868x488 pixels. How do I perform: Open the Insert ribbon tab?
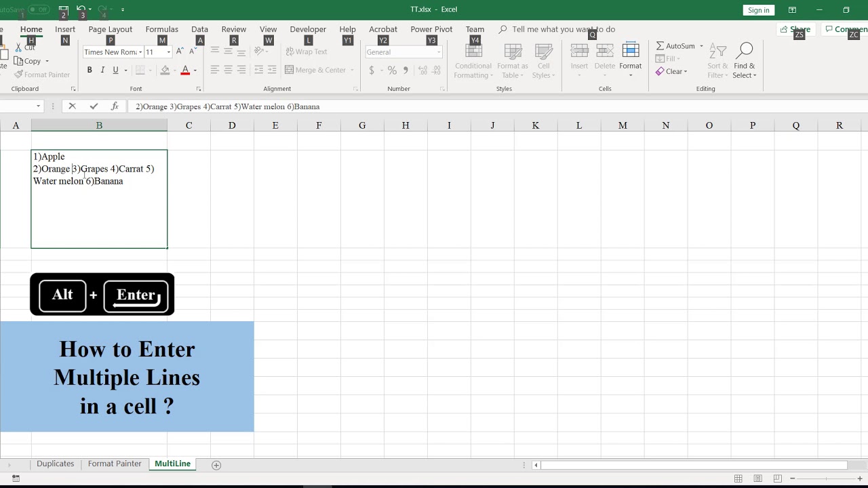[65, 29]
